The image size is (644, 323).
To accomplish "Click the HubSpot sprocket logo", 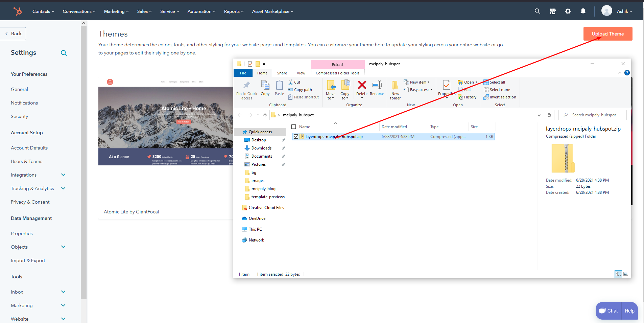I will click(x=18, y=11).
